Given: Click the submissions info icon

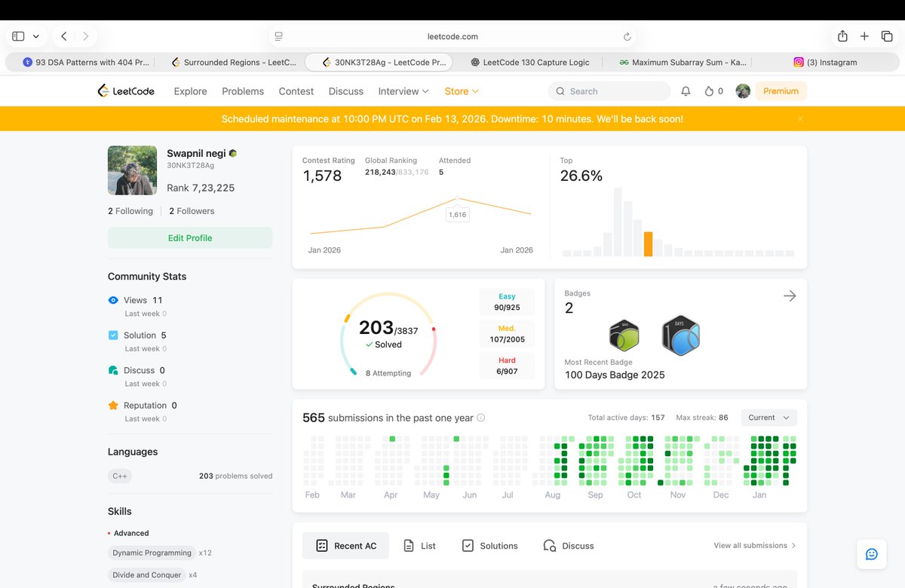Looking at the screenshot, I should pos(481,418).
